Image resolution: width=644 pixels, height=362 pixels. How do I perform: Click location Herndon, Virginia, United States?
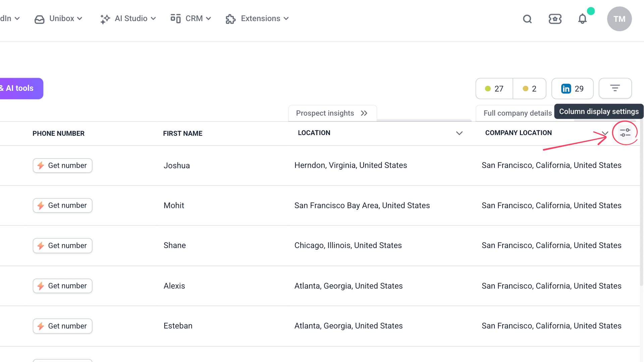click(351, 165)
